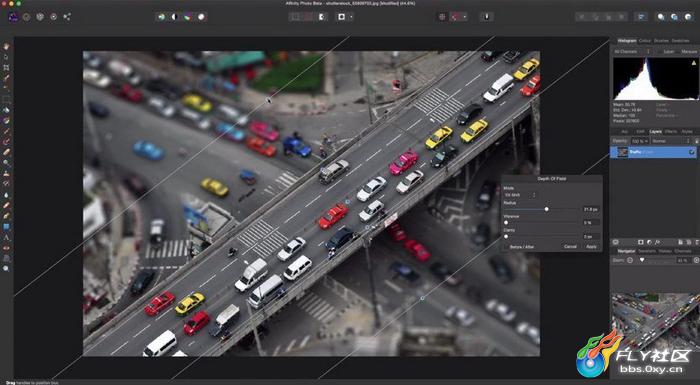Click Before / After in Depth Of Field

[x=521, y=247]
